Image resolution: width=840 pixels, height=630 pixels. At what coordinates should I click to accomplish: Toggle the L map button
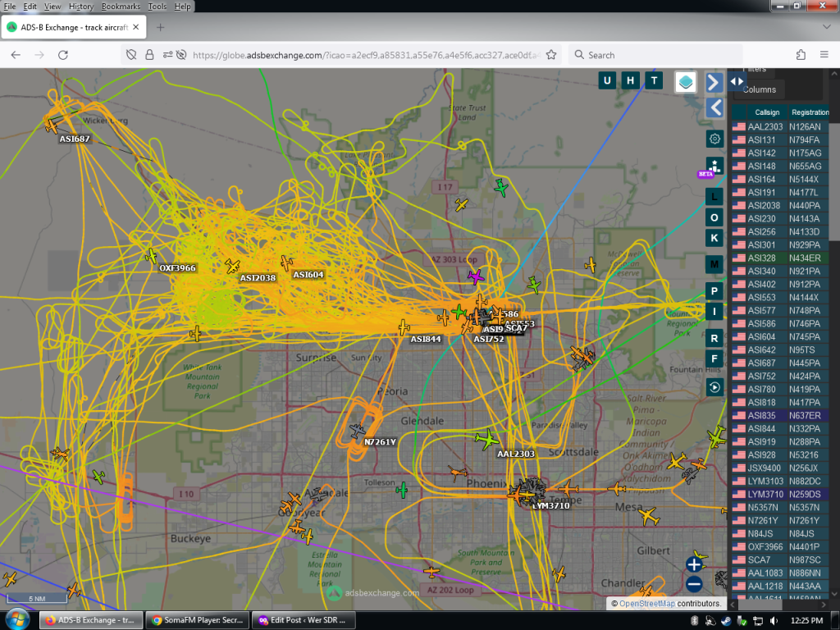tap(714, 197)
